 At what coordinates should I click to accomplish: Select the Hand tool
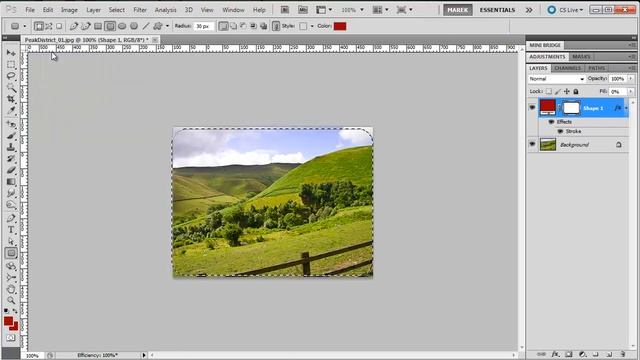pos(11,289)
